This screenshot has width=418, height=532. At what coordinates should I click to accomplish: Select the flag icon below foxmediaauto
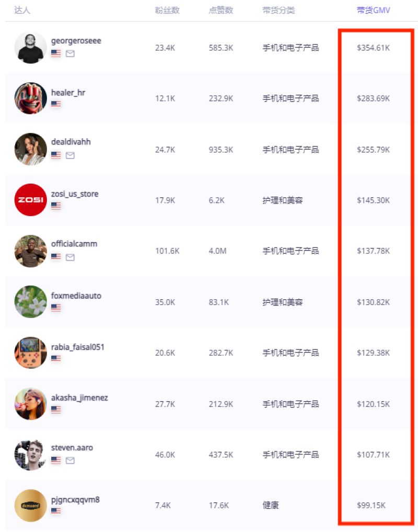point(56,308)
